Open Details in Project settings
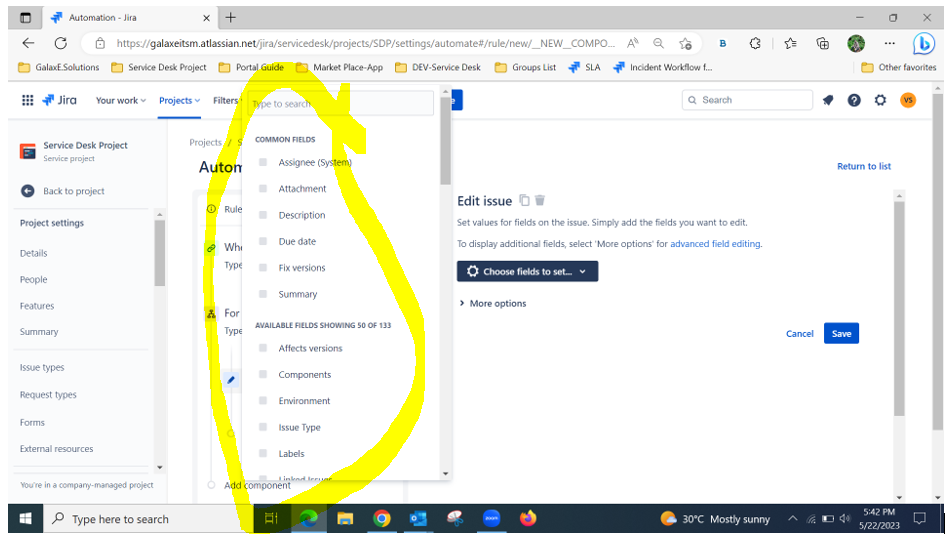 pyautogui.click(x=33, y=253)
